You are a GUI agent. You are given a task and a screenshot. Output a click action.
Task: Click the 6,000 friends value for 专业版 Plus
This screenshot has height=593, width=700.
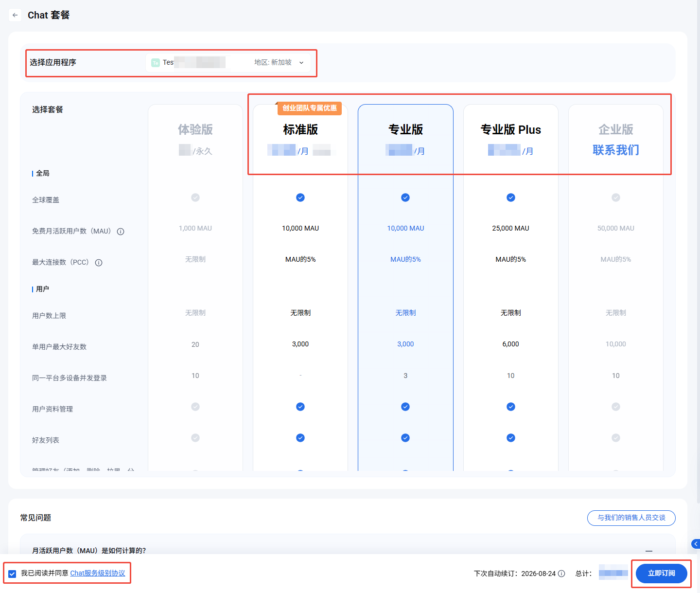click(x=511, y=344)
